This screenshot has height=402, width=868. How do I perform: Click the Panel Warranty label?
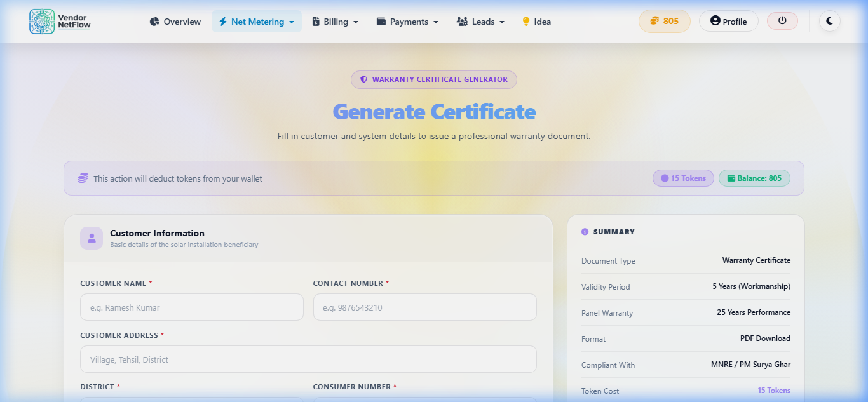(607, 313)
